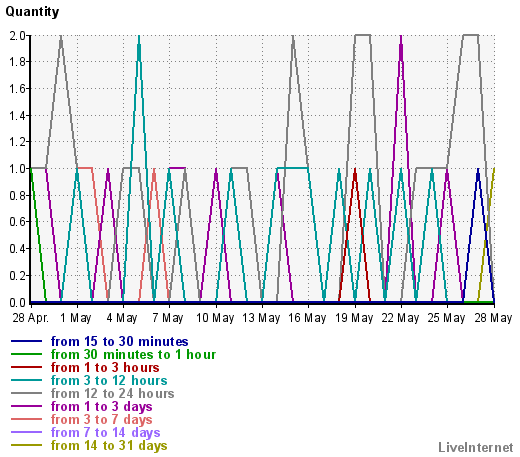Image resolution: width=520 pixels, height=457 pixels.
Task: Click the 'from 7 to 14 days' legend label
Action: tap(105, 432)
